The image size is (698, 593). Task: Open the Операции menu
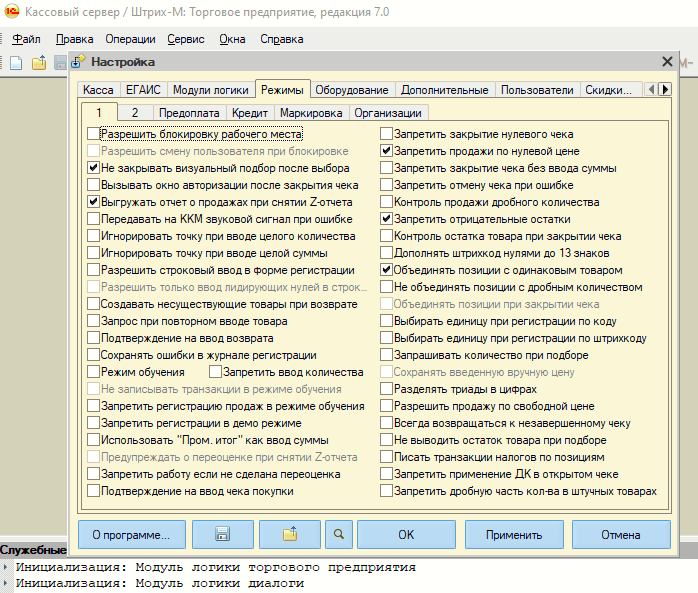pos(131,39)
